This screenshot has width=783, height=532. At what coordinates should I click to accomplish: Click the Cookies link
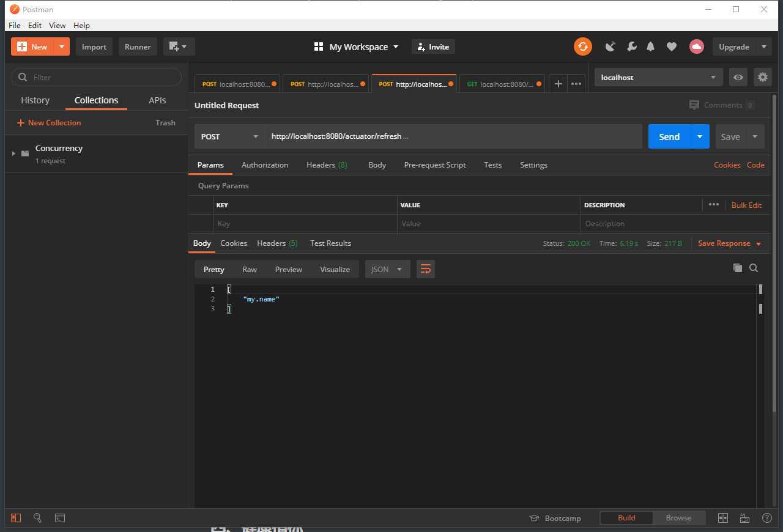(x=727, y=165)
